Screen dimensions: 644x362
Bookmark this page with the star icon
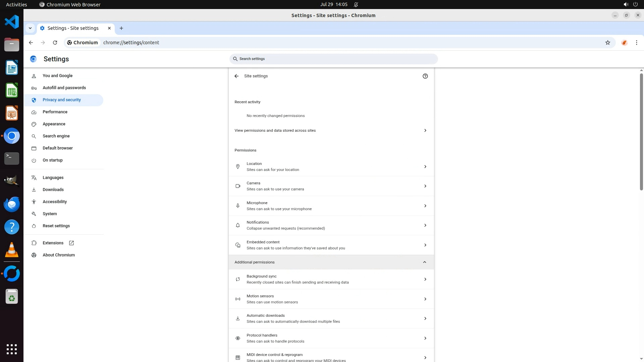click(x=607, y=43)
